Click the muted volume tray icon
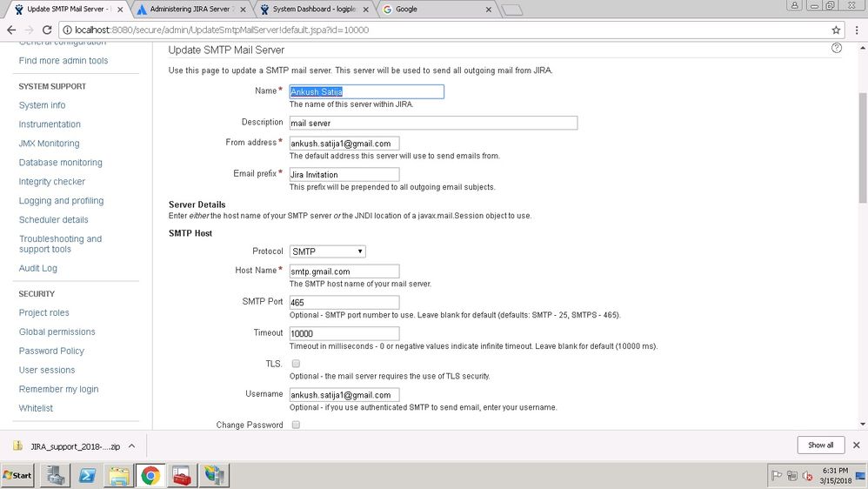This screenshot has width=868, height=489. click(x=808, y=475)
